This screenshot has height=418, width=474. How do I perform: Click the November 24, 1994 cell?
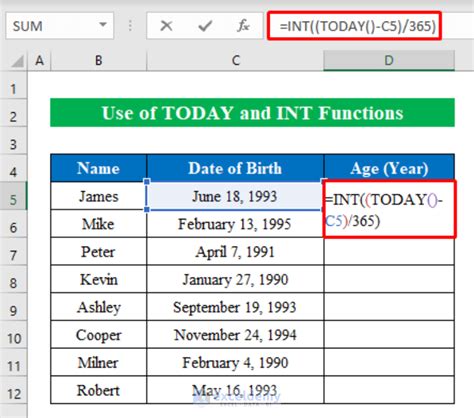point(235,334)
